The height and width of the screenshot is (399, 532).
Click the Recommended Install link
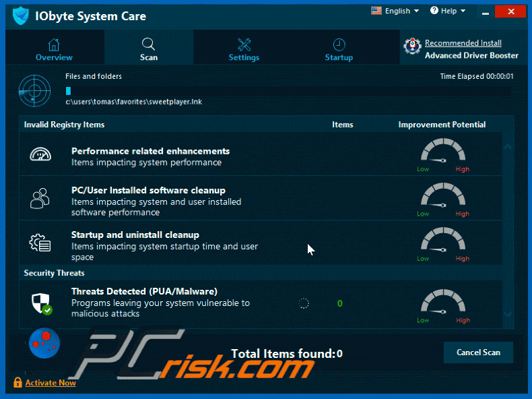click(x=463, y=43)
